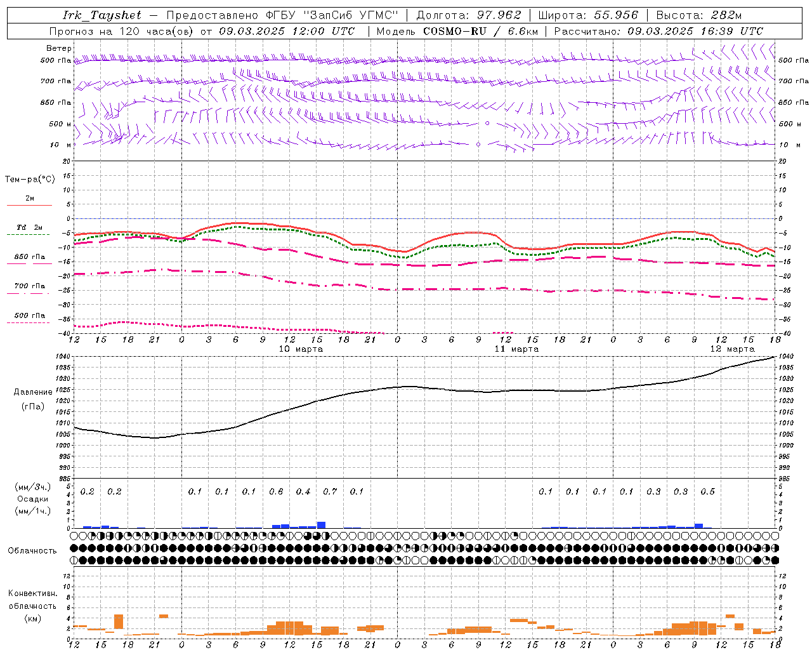Click the 0.4 precipitation value

[x=303, y=491]
